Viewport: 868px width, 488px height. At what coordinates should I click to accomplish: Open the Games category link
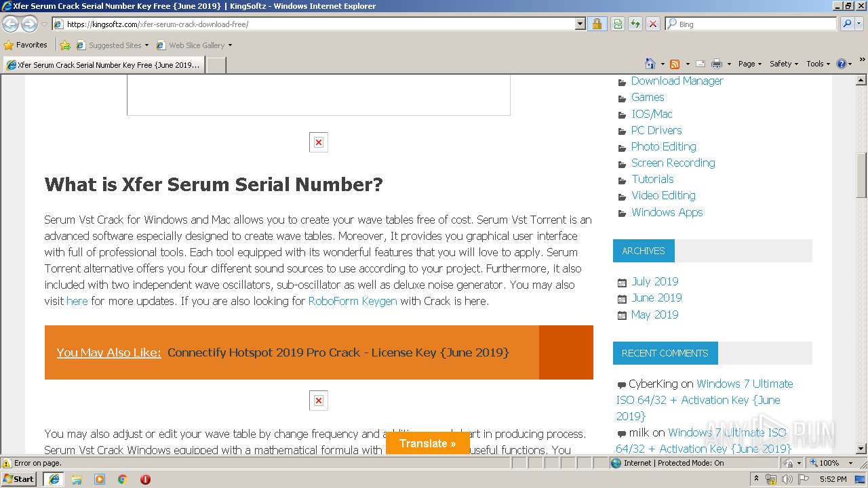[648, 97]
